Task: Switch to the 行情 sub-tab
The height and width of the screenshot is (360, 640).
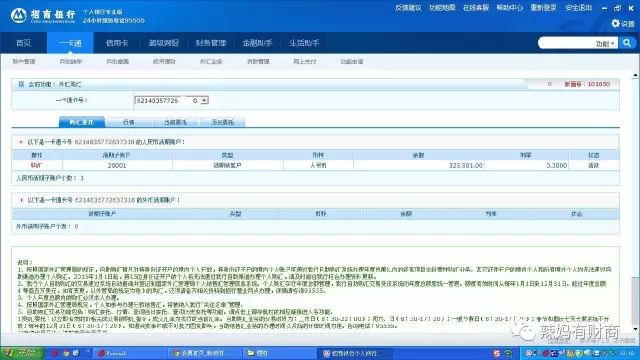Action: click(129, 122)
